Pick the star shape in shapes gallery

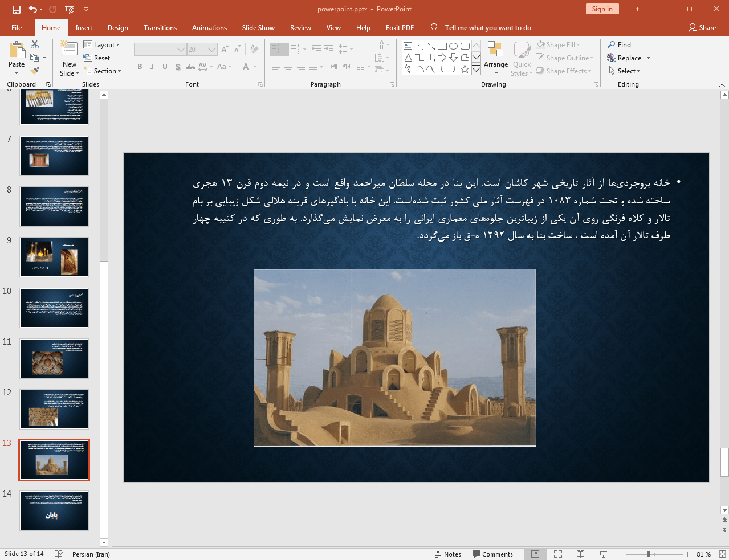(x=465, y=69)
